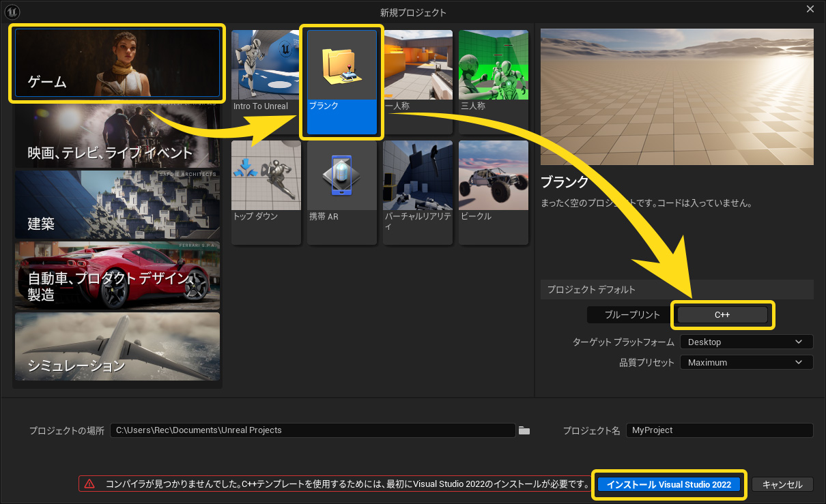Open the folder browser for project location

coord(524,430)
